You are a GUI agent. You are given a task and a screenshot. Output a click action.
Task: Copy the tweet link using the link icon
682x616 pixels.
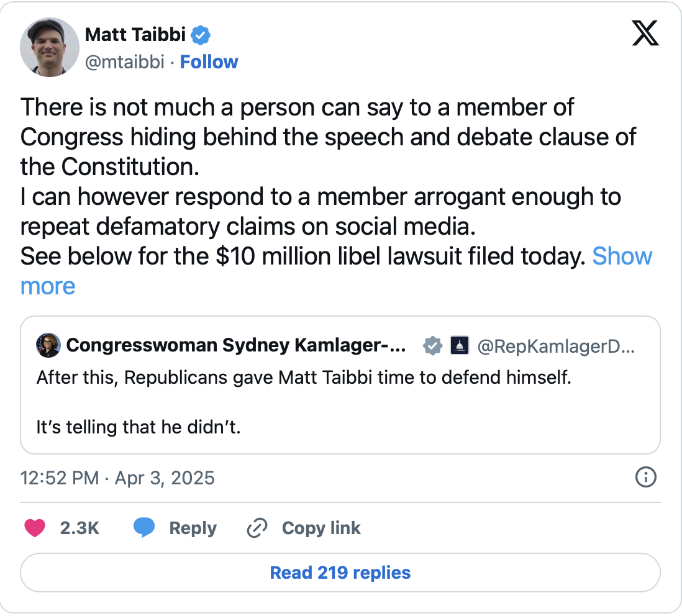[x=257, y=527]
